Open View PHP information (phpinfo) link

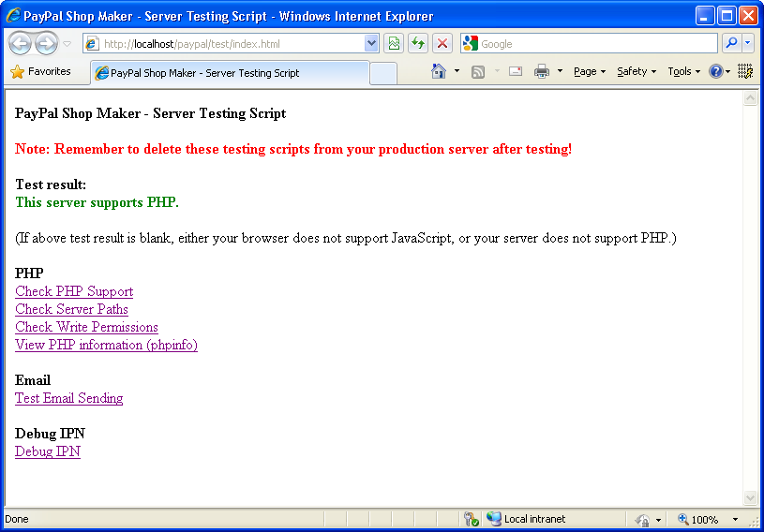pos(106,345)
